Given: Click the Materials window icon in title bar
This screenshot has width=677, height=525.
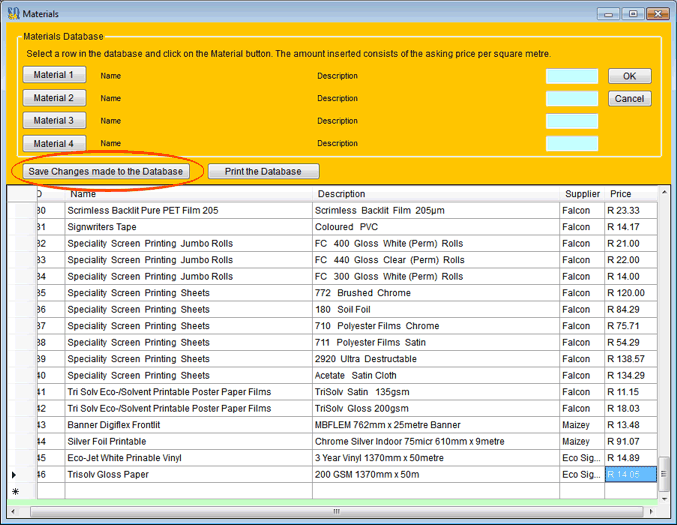Looking at the screenshot, I should (12, 14).
